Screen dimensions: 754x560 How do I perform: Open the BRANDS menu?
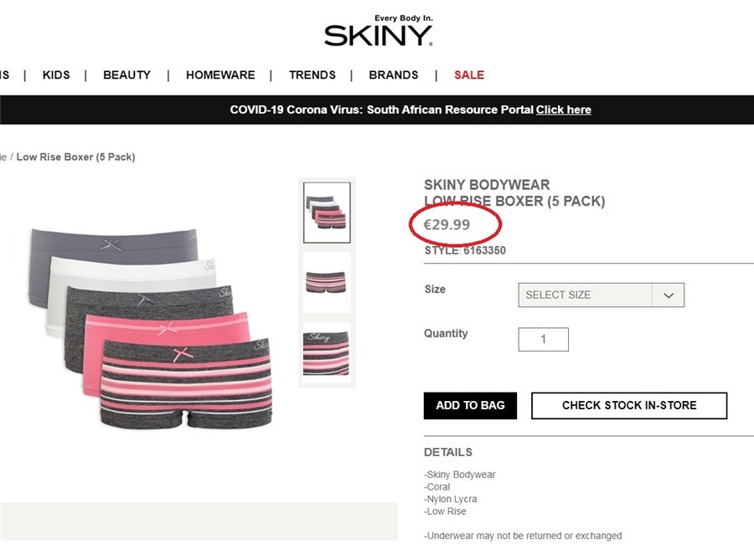394,75
